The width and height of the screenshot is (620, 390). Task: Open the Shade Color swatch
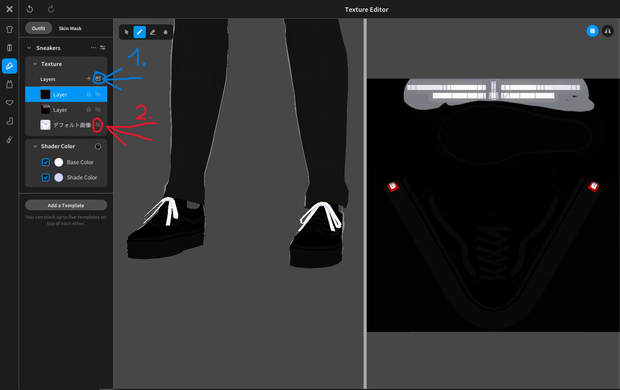[x=59, y=178]
